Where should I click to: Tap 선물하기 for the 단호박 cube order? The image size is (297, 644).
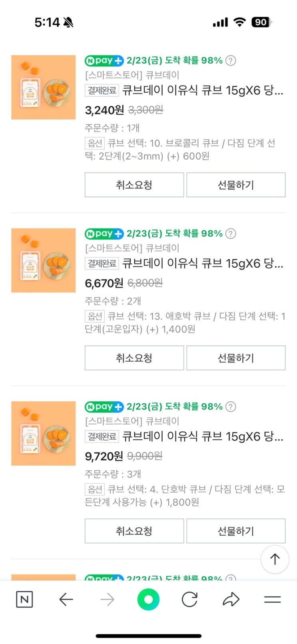point(236,531)
